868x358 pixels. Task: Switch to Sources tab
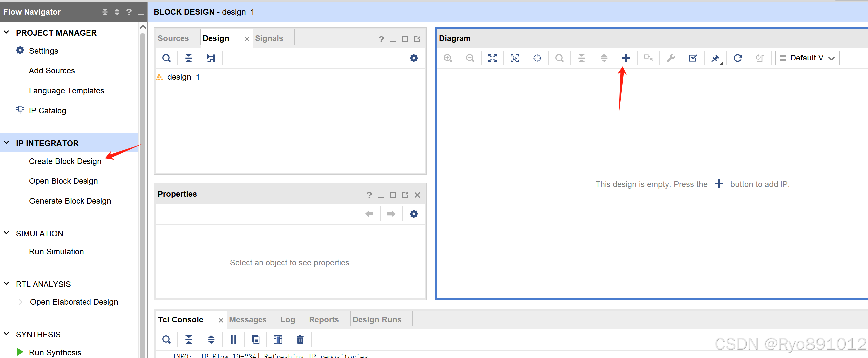[x=173, y=39]
